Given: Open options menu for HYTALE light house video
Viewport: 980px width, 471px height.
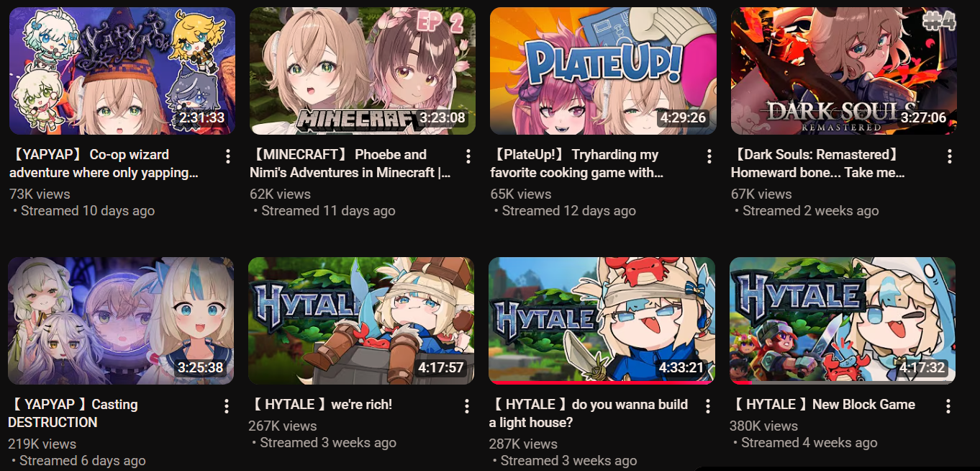Looking at the screenshot, I should pyautogui.click(x=707, y=406).
